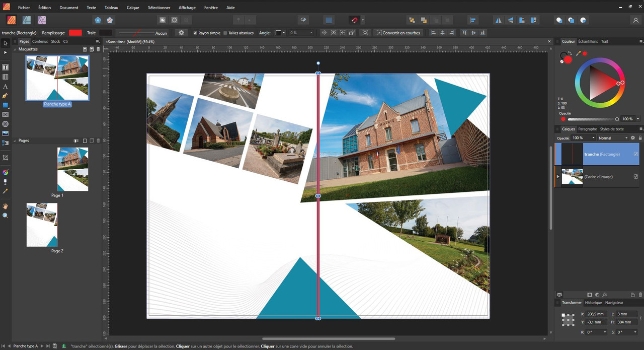Screen dimensions: 644x350
Task: Select the Frame Text tool
Action: pos(6,67)
